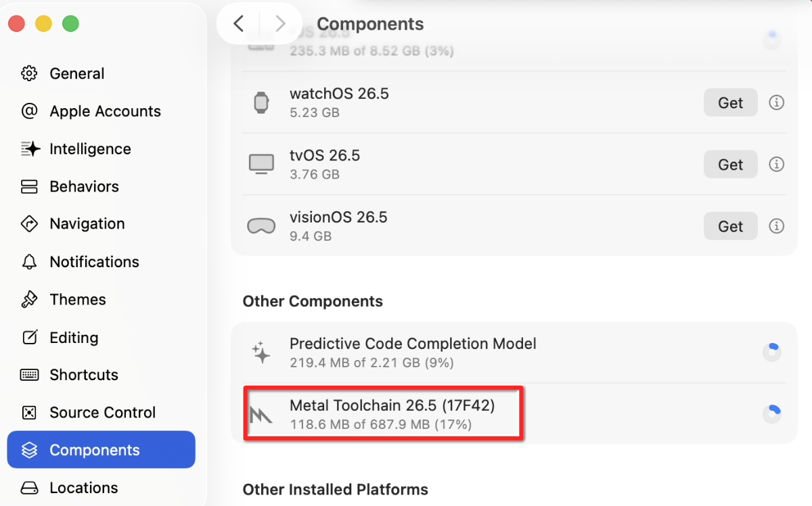Screen dimensions: 812x506
Task: Open the General settings pane
Action: click(101, 74)
